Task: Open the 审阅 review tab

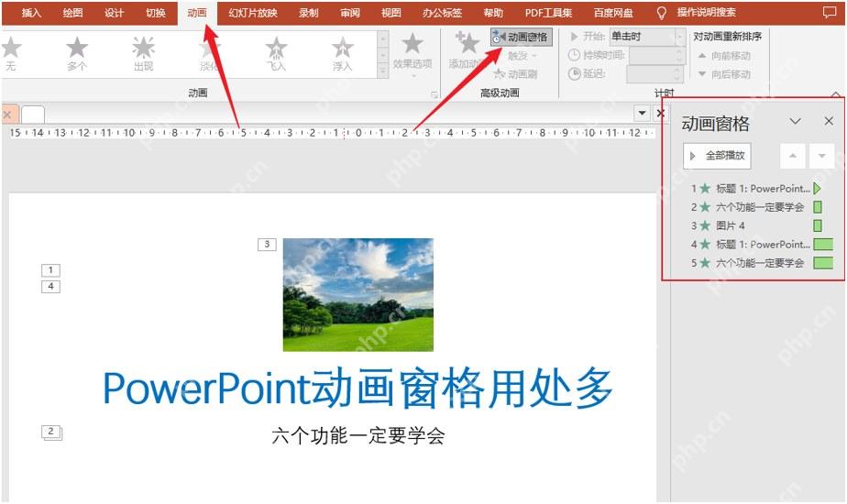Action: (x=350, y=13)
